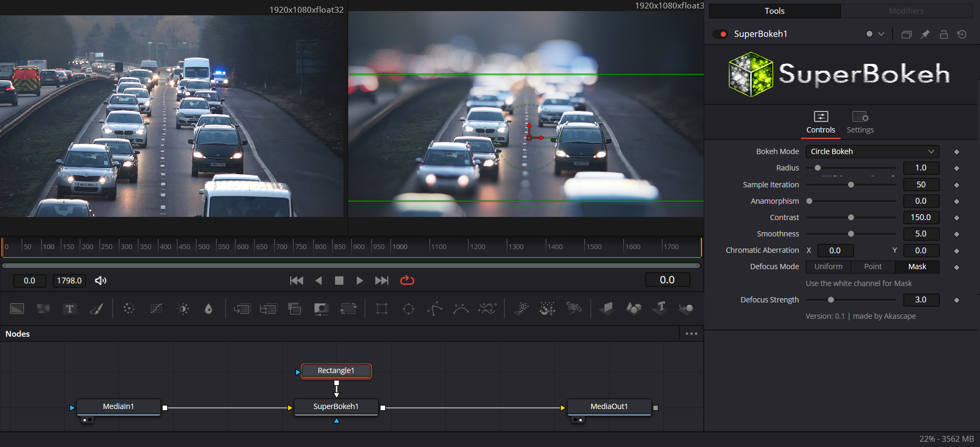Add an Ellipse mask from the toolbar

click(x=408, y=309)
